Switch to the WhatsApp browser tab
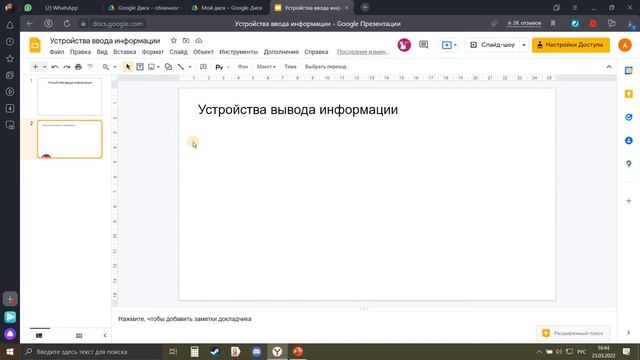The height and width of the screenshot is (360, 640). 61,8
